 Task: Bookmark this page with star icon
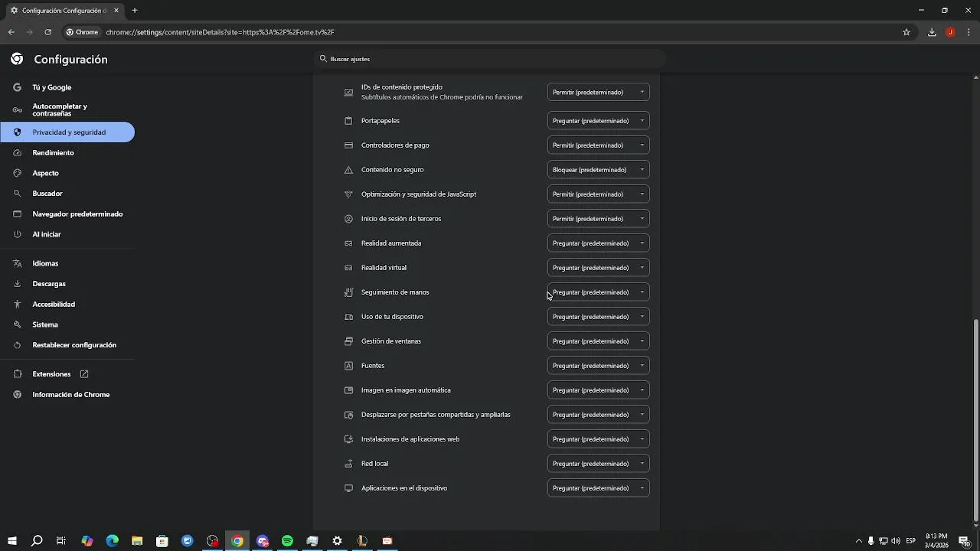(906, 32)
